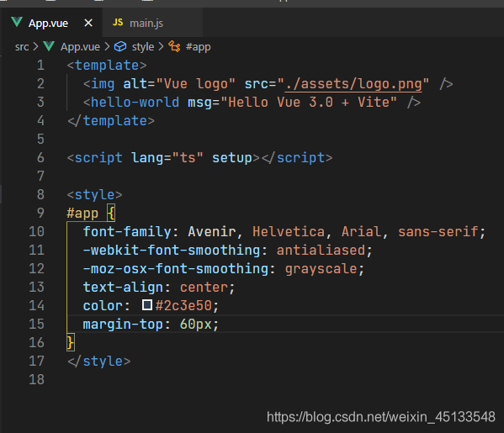The height and width of the screenshot is (433, 504).
Task: Click the grayscale value
Action: 321,268
